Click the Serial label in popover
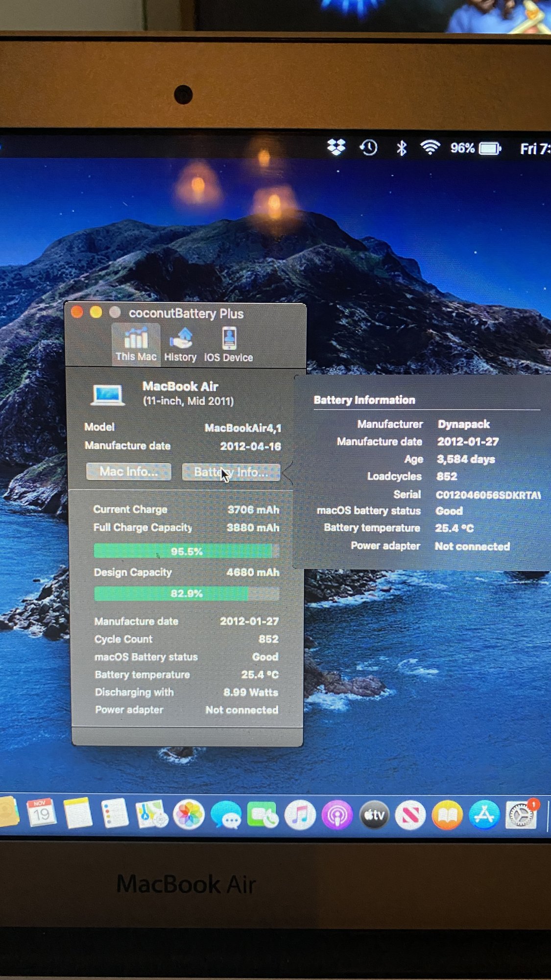The height and width of the screenshot is (980, 551). tap(407, 494)
